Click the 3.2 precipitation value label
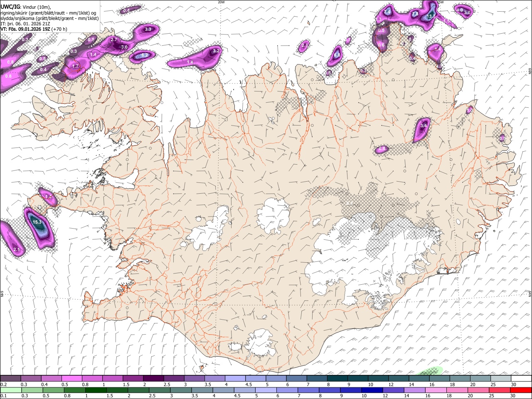 [216, 51]
